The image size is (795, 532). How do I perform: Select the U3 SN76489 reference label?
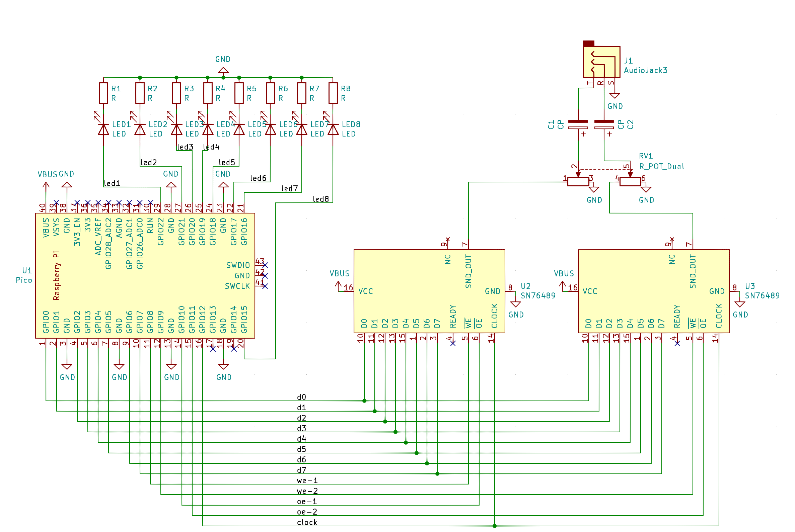[749, 286]
